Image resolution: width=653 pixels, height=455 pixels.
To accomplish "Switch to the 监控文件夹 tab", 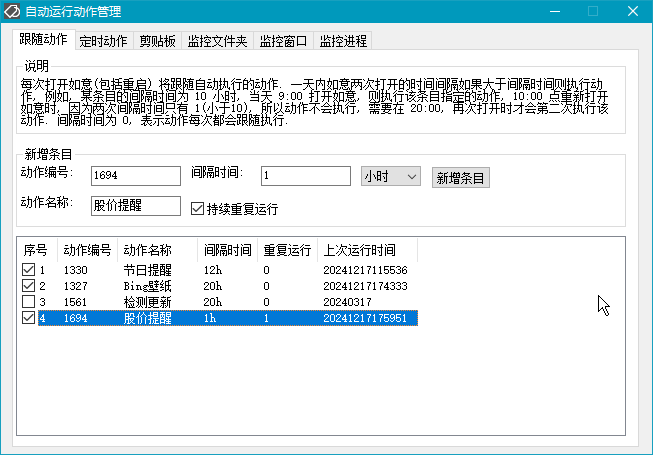I will click(217, 41).
